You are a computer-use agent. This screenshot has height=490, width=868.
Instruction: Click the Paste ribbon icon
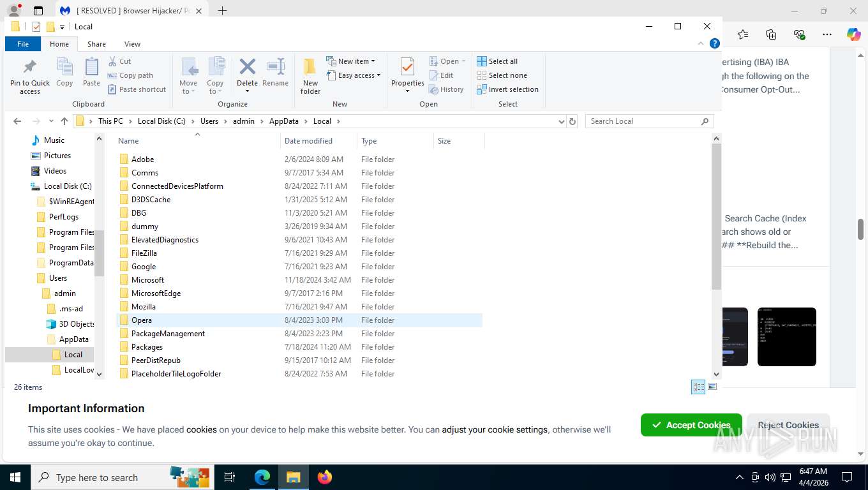(x=91, y=72)
